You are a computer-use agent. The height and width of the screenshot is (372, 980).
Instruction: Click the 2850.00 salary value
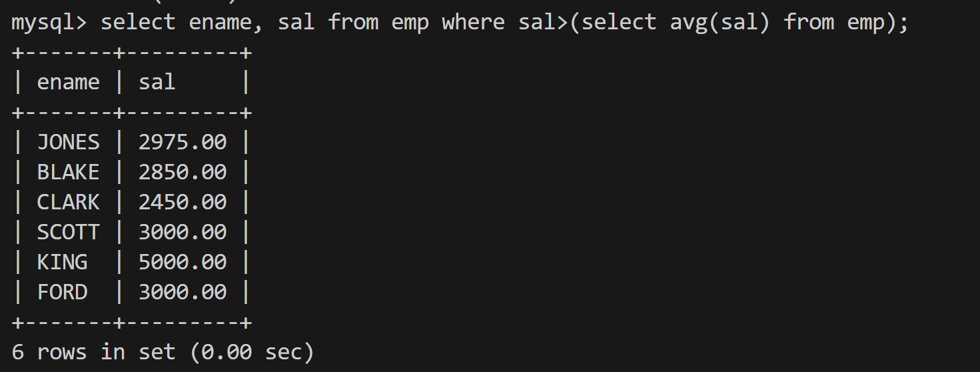coord(183,172)
